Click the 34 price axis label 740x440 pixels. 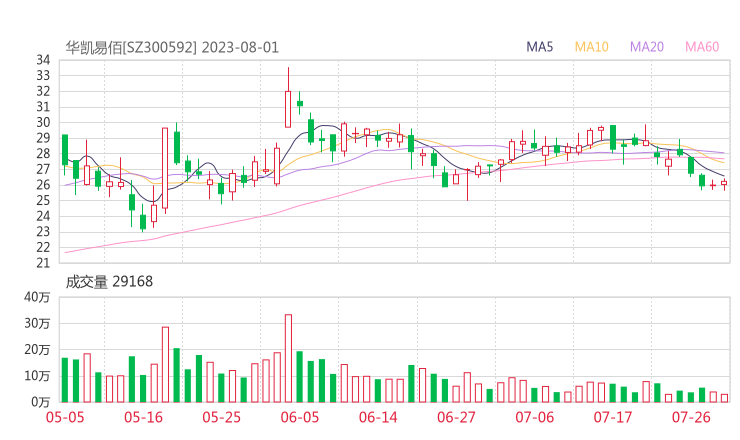[43, 60]
